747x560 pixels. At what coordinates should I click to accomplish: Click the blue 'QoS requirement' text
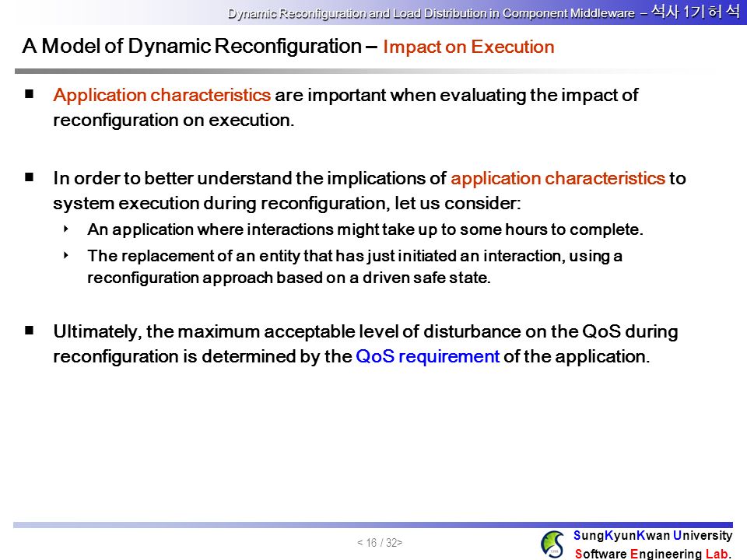click(x=427, y=356)
